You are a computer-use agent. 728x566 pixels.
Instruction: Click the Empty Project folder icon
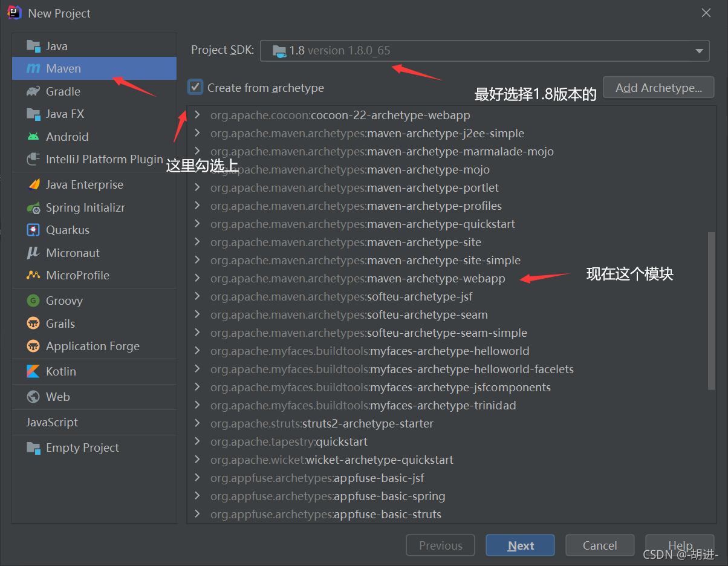[x=33, y=447]
